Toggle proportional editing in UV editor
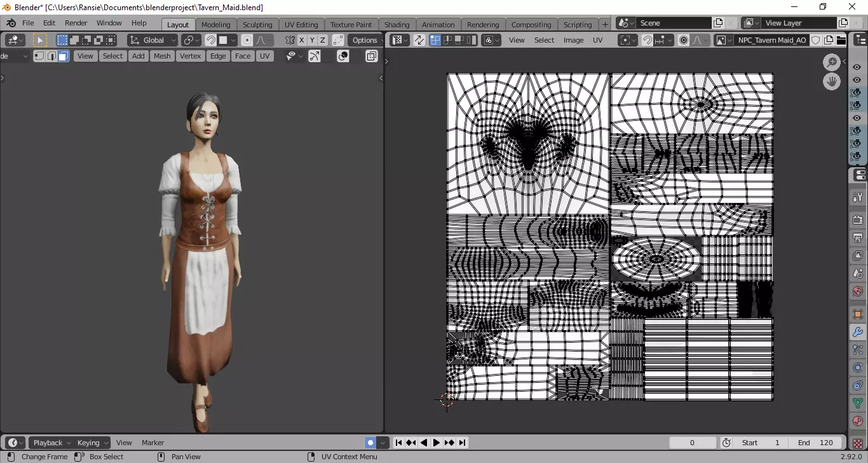 click(x=684, y=40)
